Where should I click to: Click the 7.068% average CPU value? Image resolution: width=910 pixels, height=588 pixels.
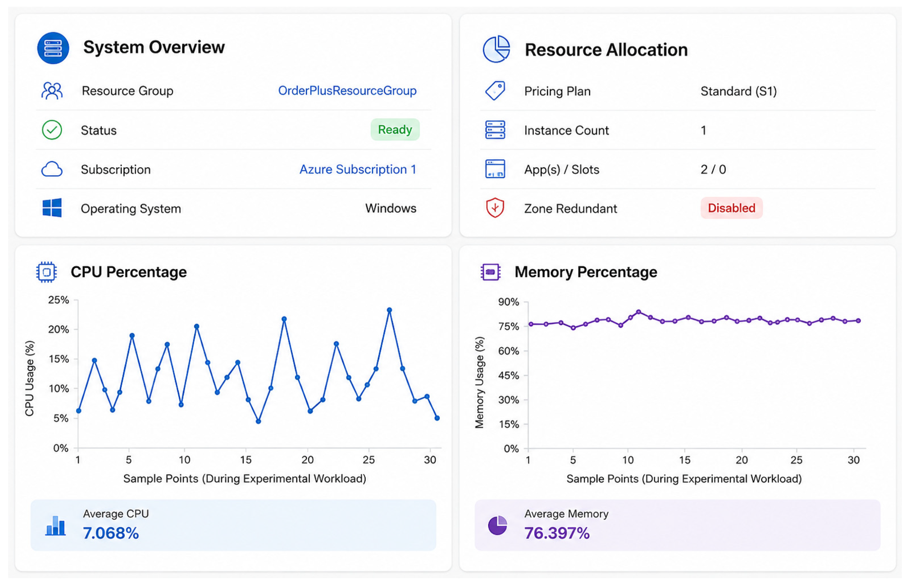[x=111, y=533]
